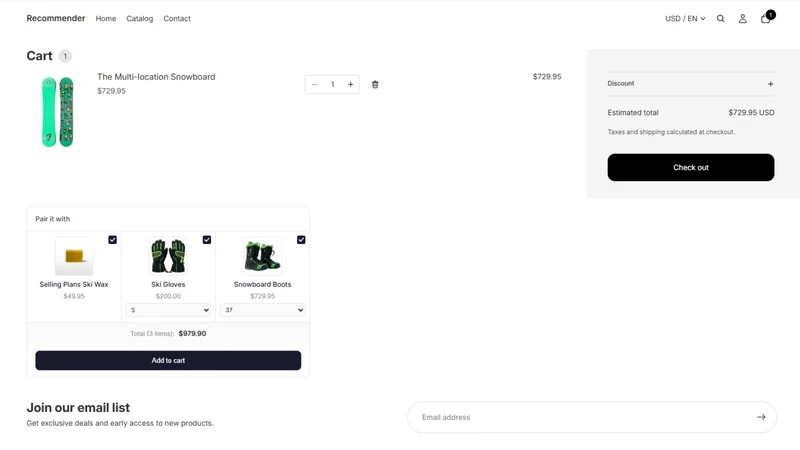The image size is (800, 450).
Task: Expand the Discount section
Action: click(691, 84)
